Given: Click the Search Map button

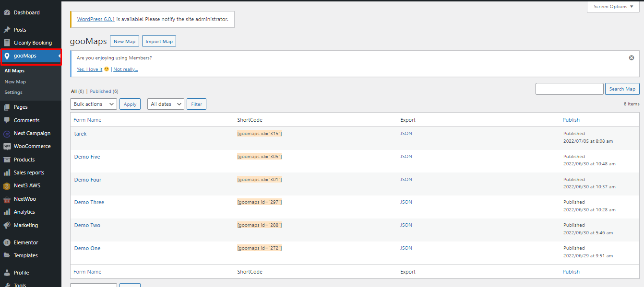Looking at the screenshot, I should click(623, 89).
